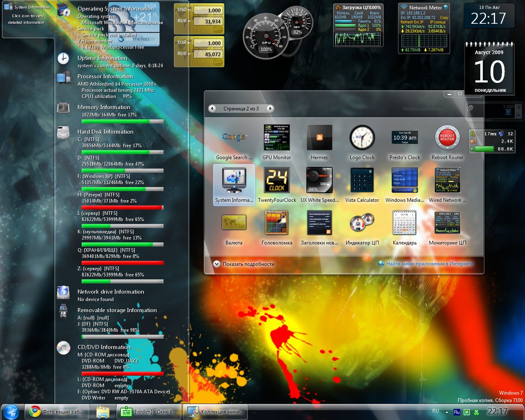Click the Memory Information chip icon
The height and width of the screenshot is (420, 525).
click(x=63, y=108)
